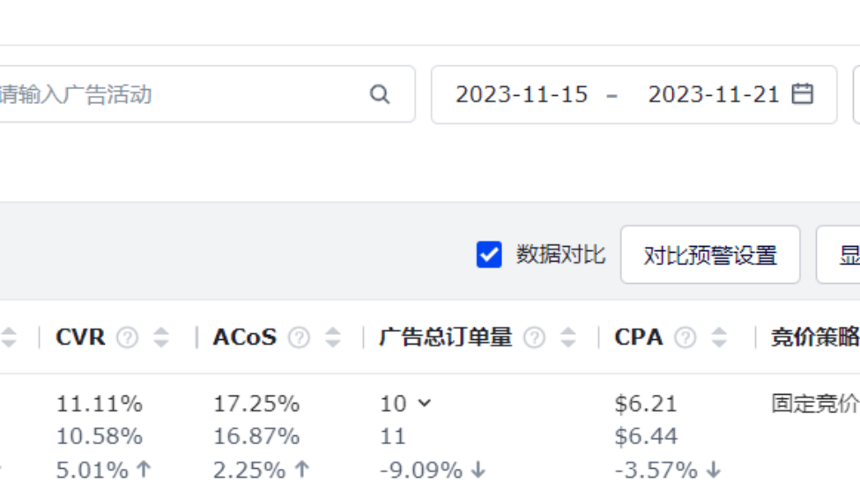Click the ACoS help question icon
The image size is (860, 504).
coord(300,337)
